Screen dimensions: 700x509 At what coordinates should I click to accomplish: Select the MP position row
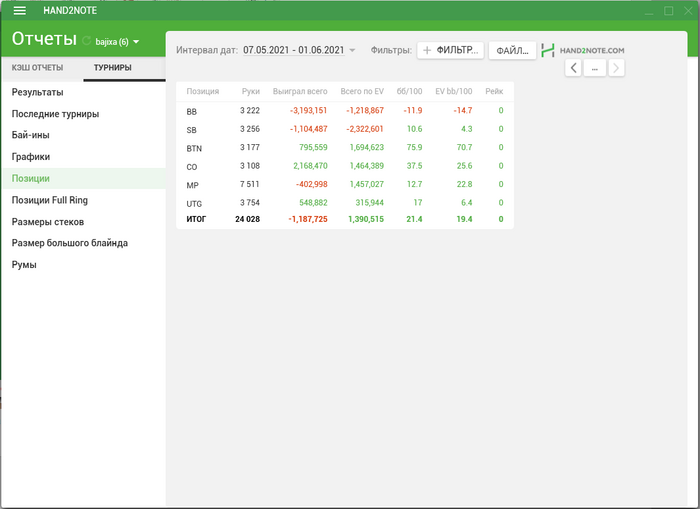click(345, 184)
